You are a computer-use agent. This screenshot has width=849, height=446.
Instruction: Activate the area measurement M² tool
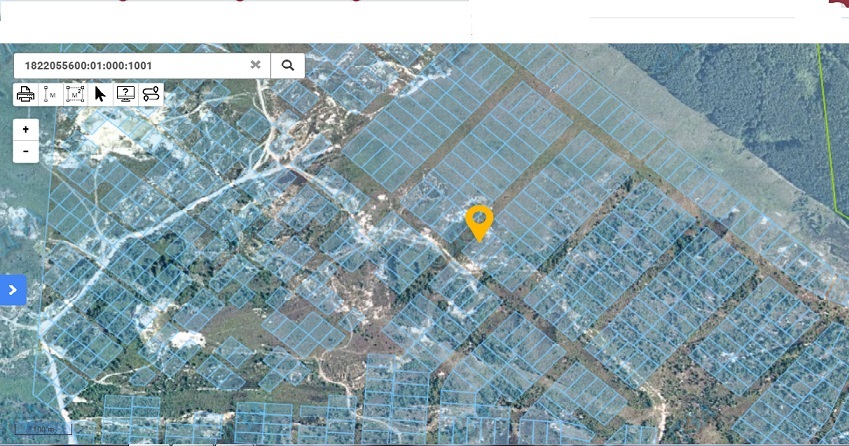(75, 94)
